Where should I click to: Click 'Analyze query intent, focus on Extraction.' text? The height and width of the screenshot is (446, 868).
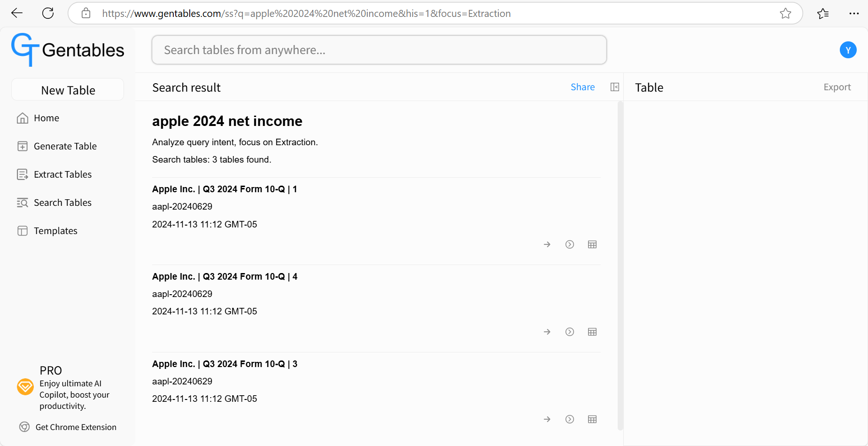tap(235, 142)
